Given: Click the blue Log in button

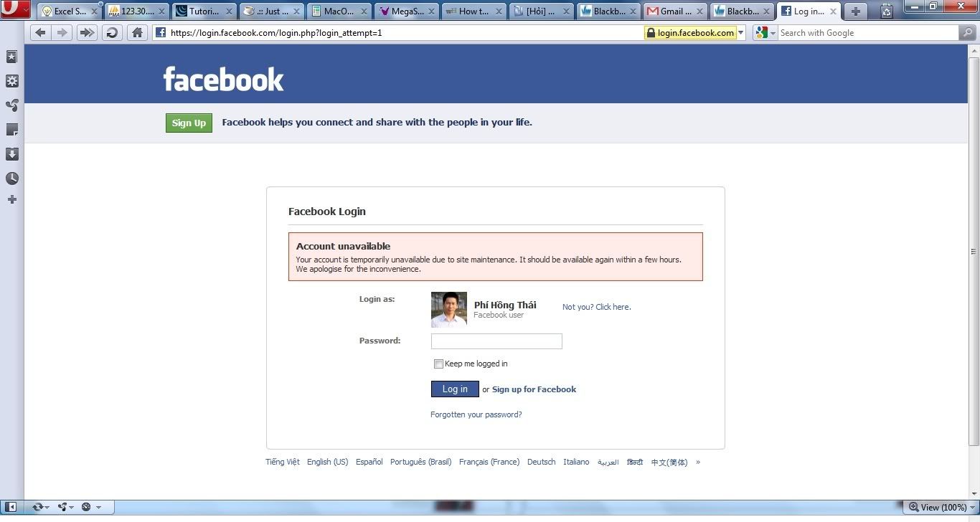Looking at the screenshot, I should (454, 389).
